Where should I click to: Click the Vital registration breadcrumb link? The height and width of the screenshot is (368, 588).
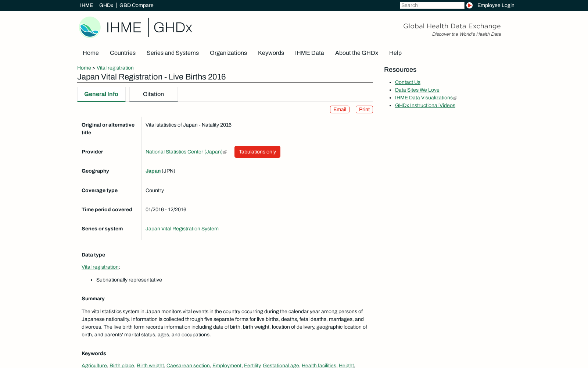(x=115, y=68)
